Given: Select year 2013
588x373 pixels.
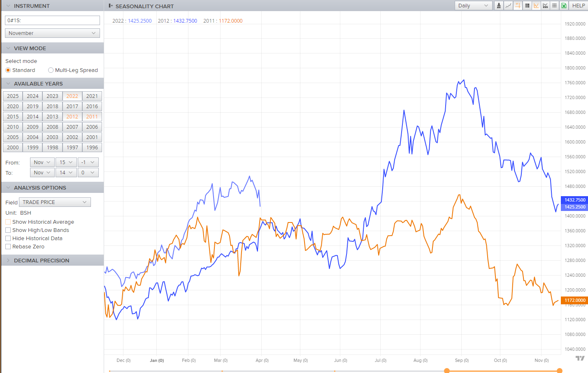Looking at the screenshot, I should point(52,116).
